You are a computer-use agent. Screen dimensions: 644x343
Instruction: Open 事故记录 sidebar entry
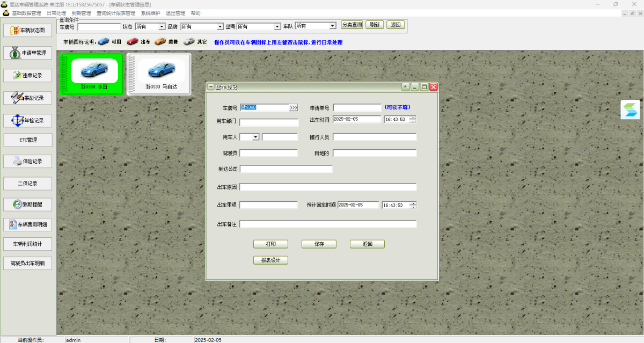(28, 98)
